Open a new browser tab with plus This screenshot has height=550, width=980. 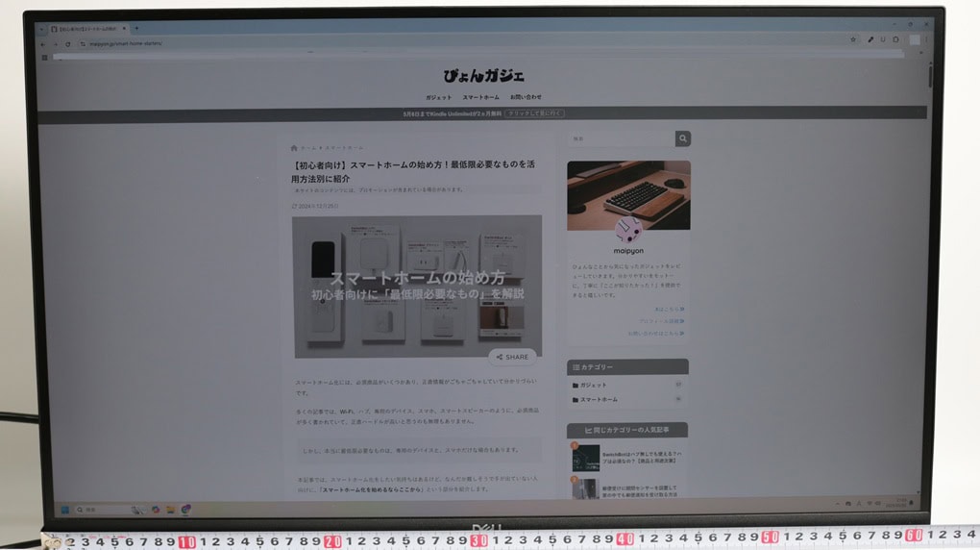pyautogui.click(x=136, y=28)
